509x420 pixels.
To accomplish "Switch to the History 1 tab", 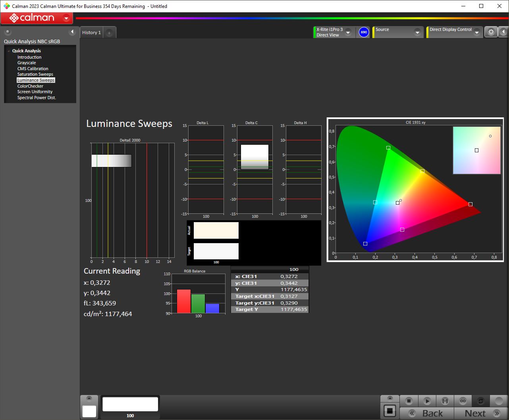I will 91,33.
